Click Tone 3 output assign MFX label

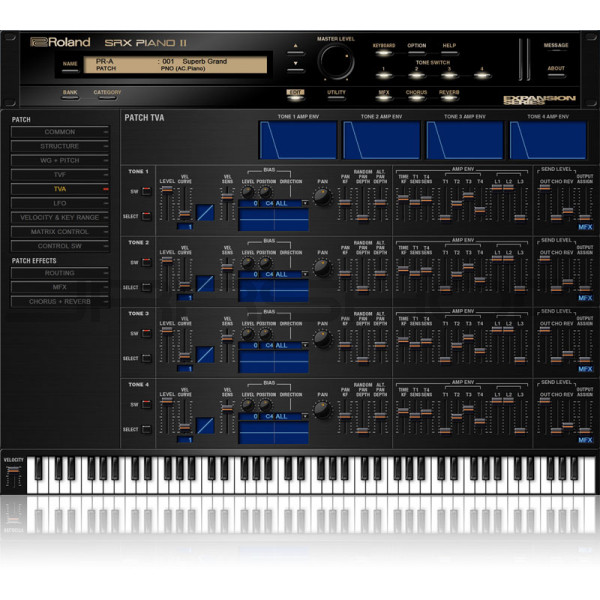tap(585, 369)
